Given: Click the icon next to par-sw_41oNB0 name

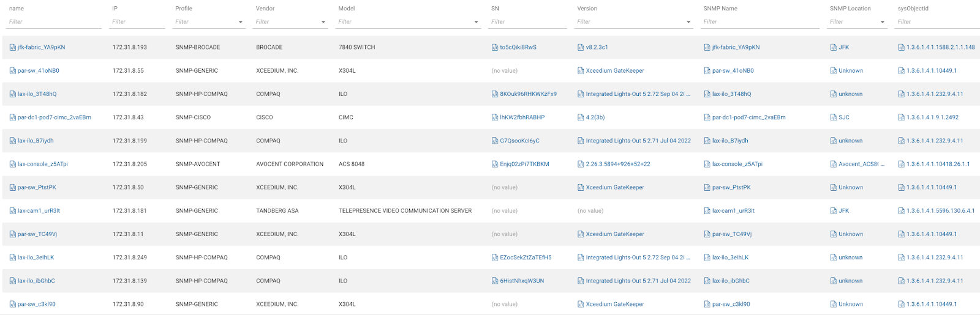Looking at the screenshot, I should (13, 71).
